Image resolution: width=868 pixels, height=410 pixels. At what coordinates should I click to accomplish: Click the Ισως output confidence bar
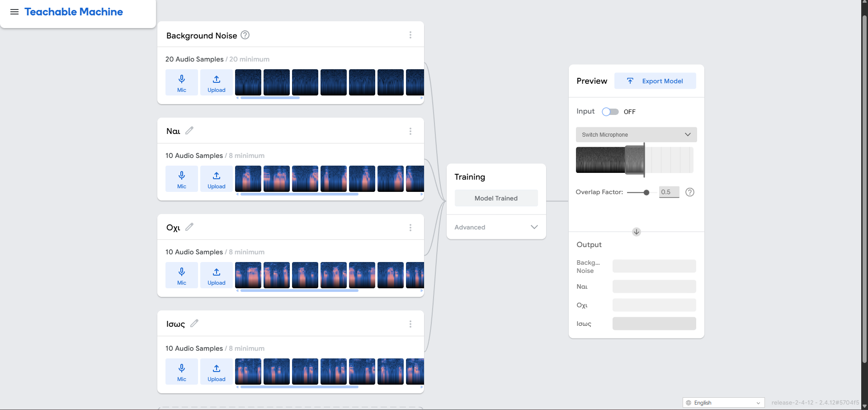(x=654, y=324)
